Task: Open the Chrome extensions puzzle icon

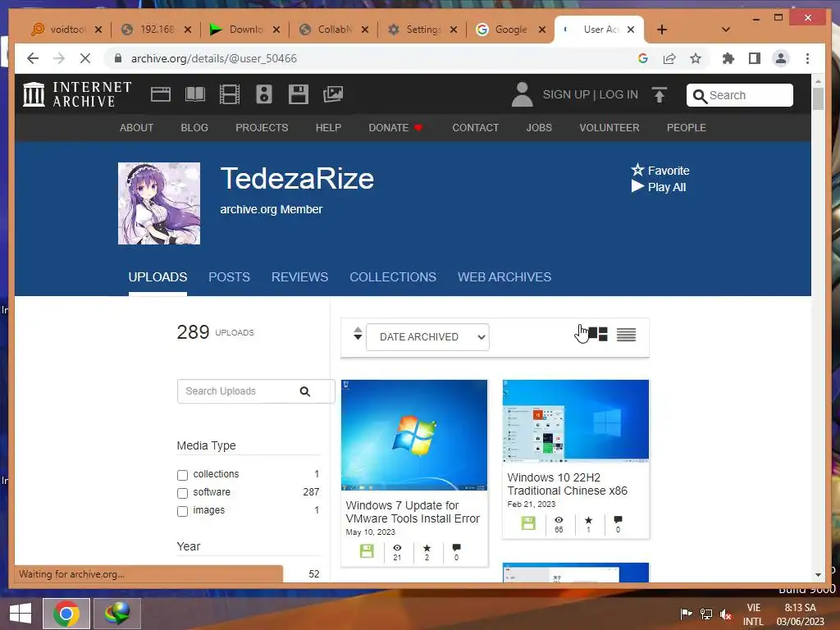Action: click(728, 58)
